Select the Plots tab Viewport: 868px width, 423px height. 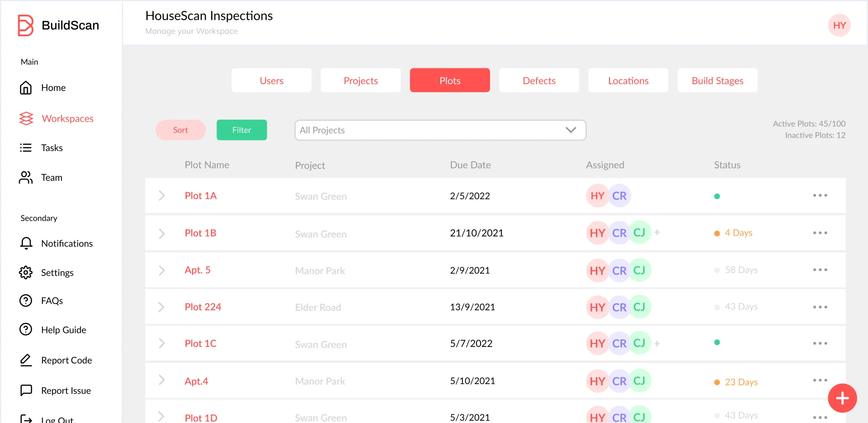click(x=450, y=81)
